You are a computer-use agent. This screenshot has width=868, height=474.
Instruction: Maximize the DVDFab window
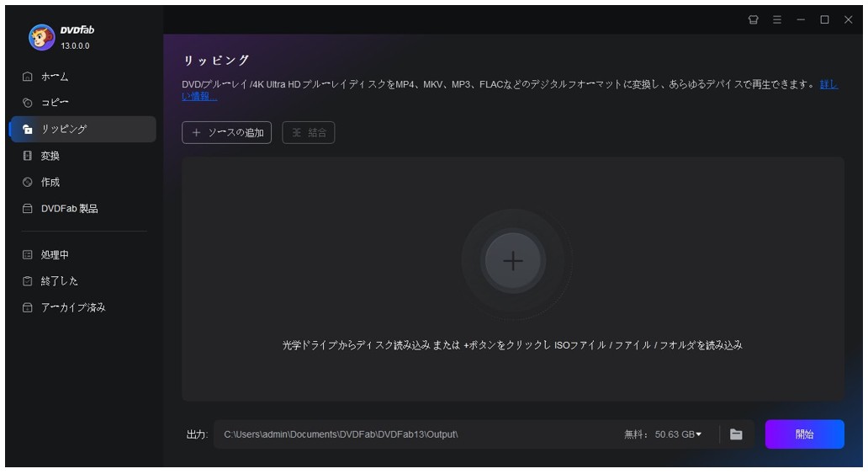click(824, 19)
